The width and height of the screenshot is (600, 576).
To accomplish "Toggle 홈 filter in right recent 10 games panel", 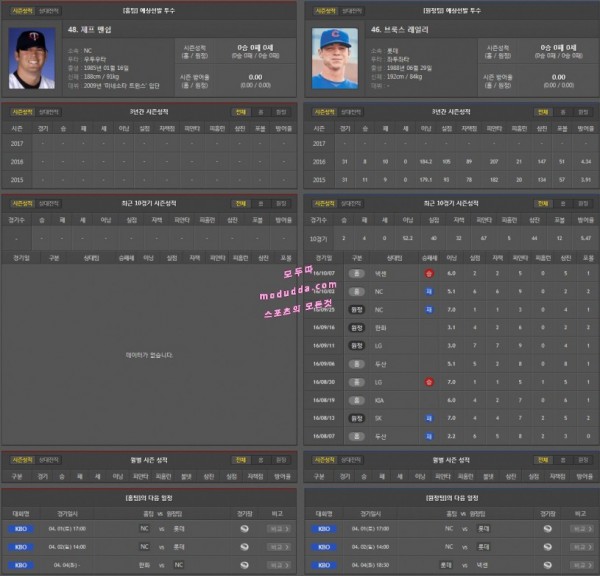I will [563, 202].
